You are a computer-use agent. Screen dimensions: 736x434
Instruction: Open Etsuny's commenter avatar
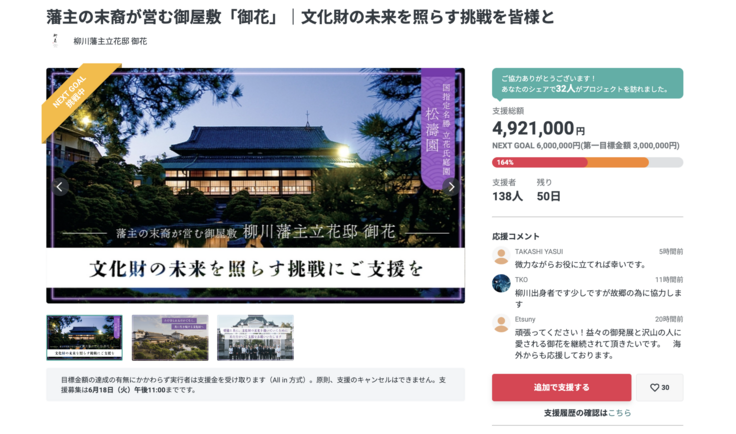[501, 323]
